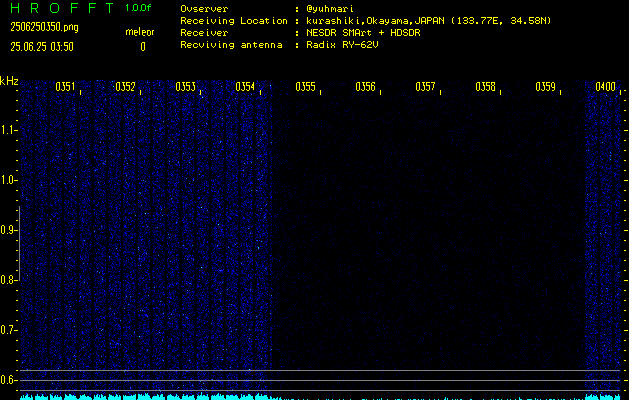Click the 0.6 kHz axis label
The width and height of the screenshot is (629, 400).
pyautogui.click(x=8, y=380)
